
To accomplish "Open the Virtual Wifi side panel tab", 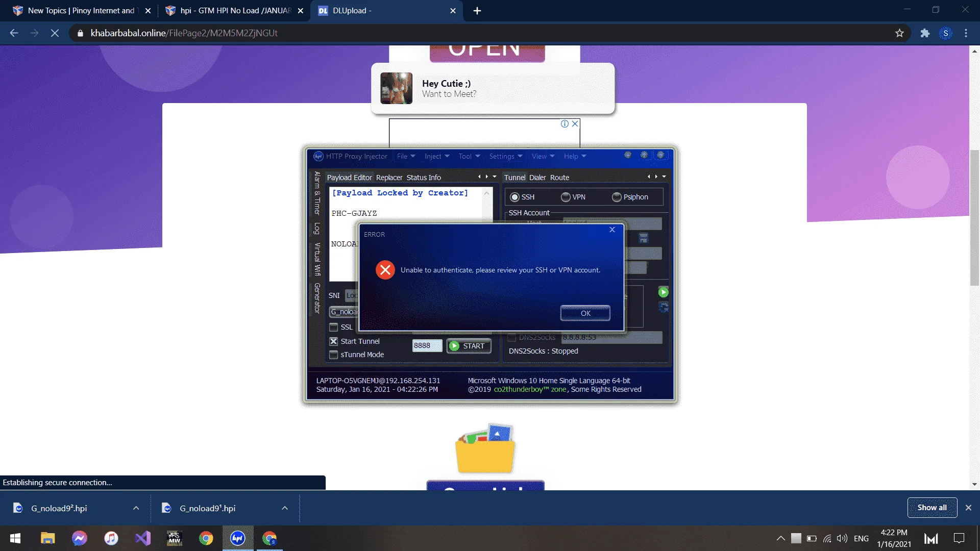I will coord(317,259).
